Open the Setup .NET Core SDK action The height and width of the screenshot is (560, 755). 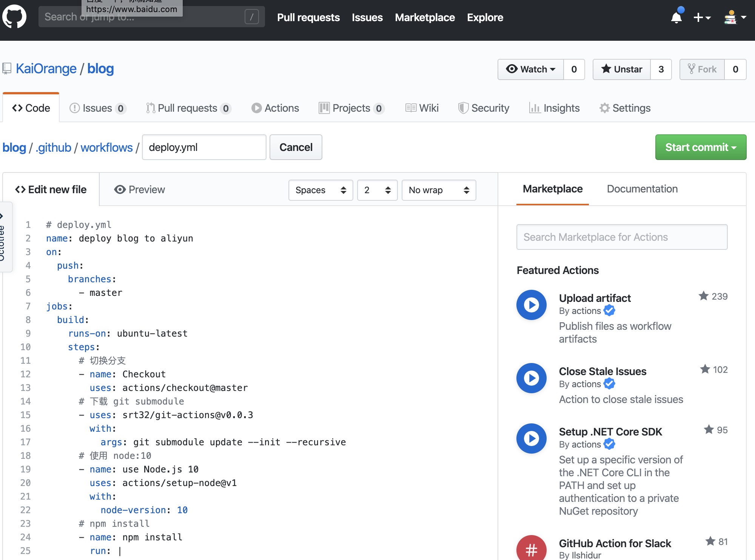(x=610, y=432)
